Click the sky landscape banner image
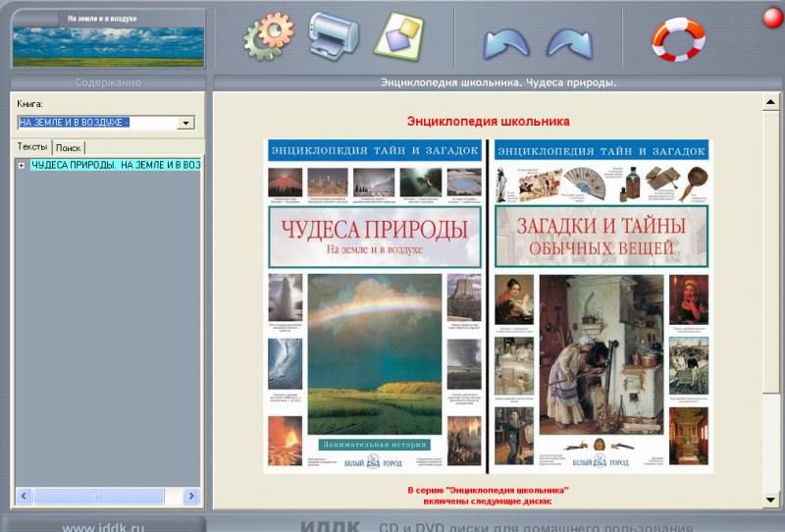This screenshot has width=785, height=532. click(x=108, y=46)
